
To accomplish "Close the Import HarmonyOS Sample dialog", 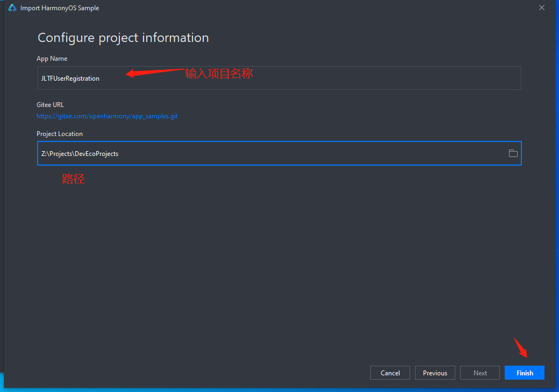I will [x=541, y=8].
